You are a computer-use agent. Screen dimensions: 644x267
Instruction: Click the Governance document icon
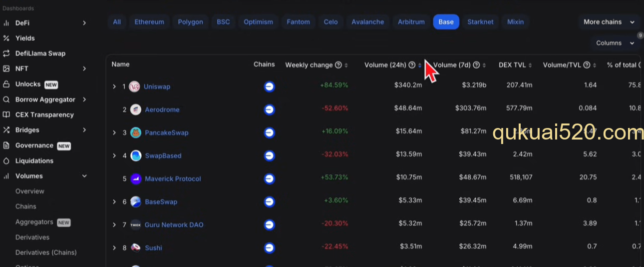point(6,145)
